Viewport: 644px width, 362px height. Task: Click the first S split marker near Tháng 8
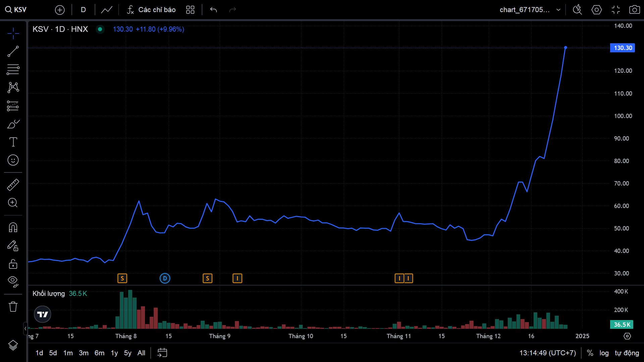click(122, 278)
